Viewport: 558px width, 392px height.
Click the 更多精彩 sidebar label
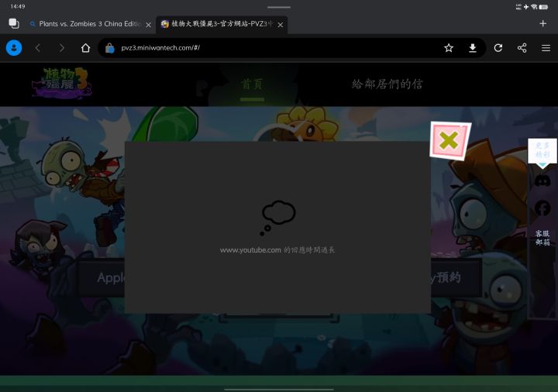542,150
